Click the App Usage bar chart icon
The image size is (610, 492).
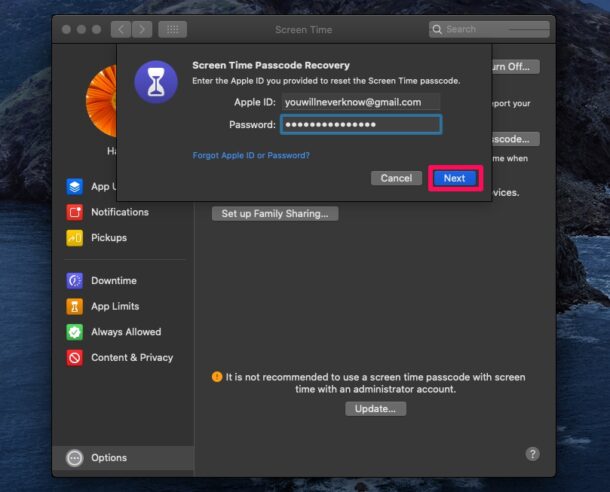[74, 186]
